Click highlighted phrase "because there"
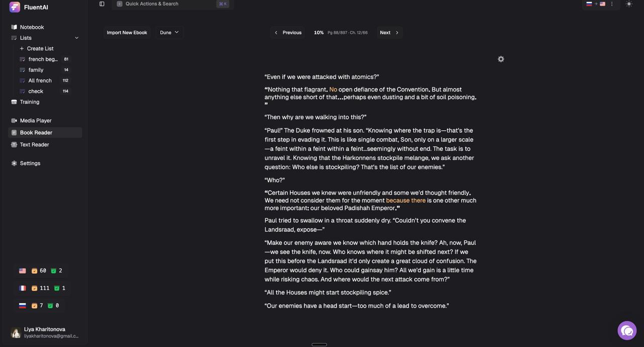644x347 pixels. coord(406,200)
